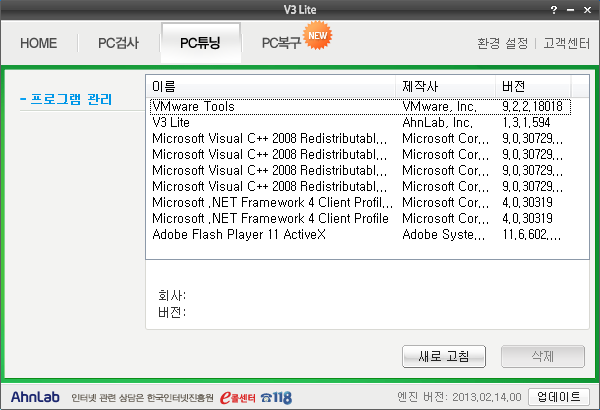Image resolution: width=600 pixels, height=410 pixels.
Task: Switch to the PC검사 tab
Action: 118,43
